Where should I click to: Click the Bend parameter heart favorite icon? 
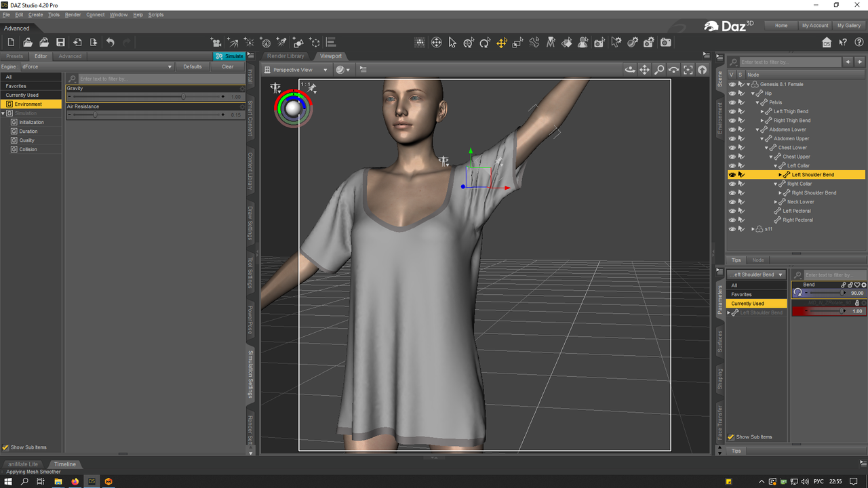coord(857,285)
